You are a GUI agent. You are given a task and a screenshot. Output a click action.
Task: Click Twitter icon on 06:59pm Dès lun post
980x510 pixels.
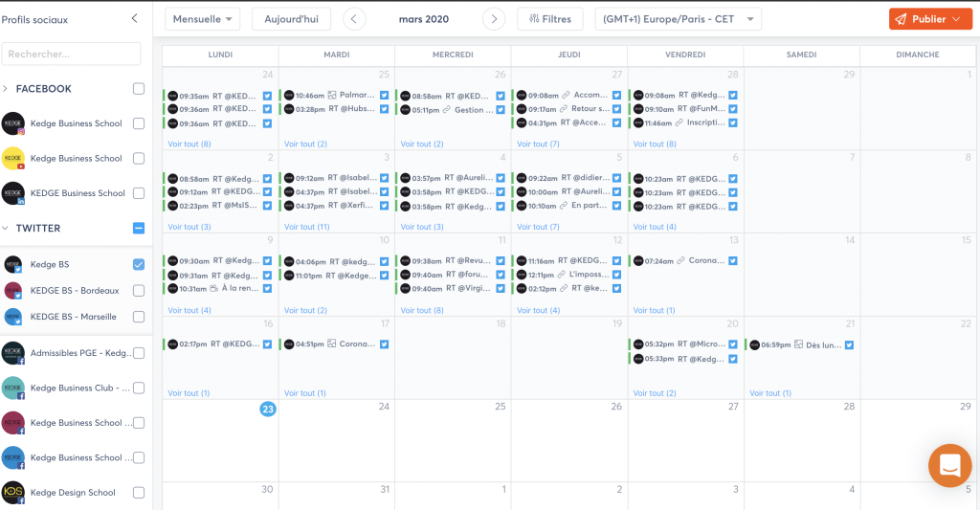click(850, 345)
